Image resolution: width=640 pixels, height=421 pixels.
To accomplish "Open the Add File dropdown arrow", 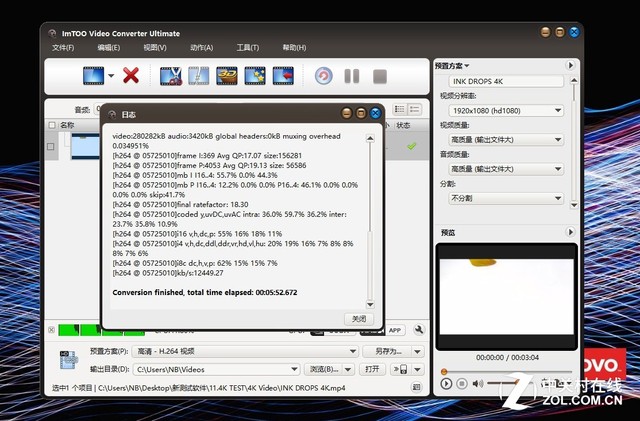I will pyautogui.click(x=111, y=76).
